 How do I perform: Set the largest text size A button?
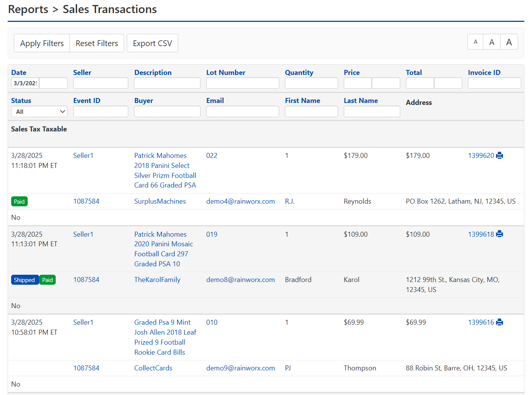[x=509, y=42]
